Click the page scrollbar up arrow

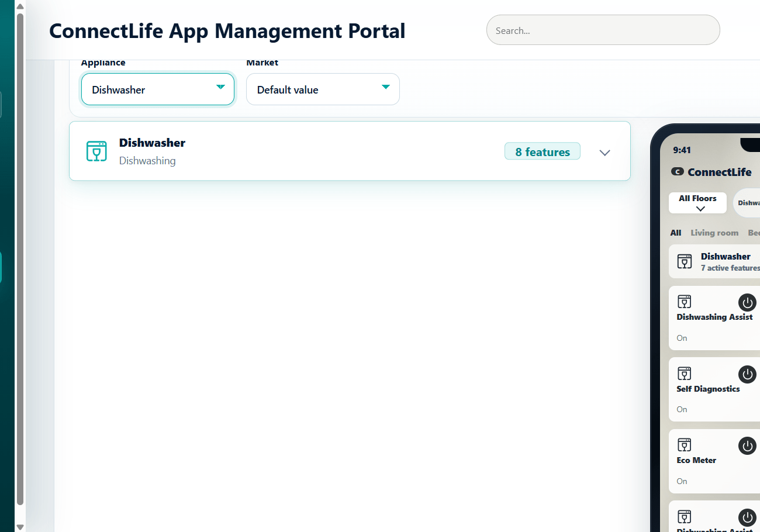coord(20,6)
